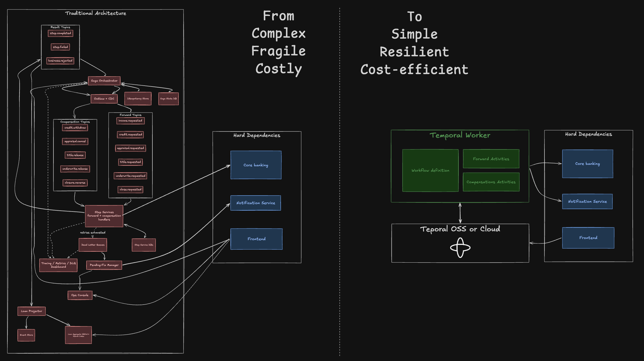Screen dimensions: 644x361
Task: Click the Result Topics label
Action: coord(60,27)
